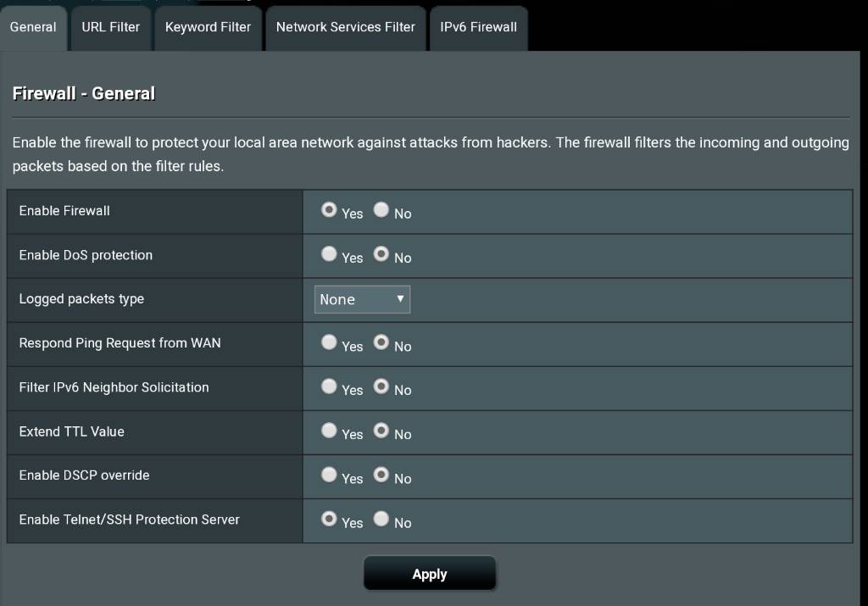This screenshot has height=606, width=868.
Task: Select the General tab
Action: point(33,27)
